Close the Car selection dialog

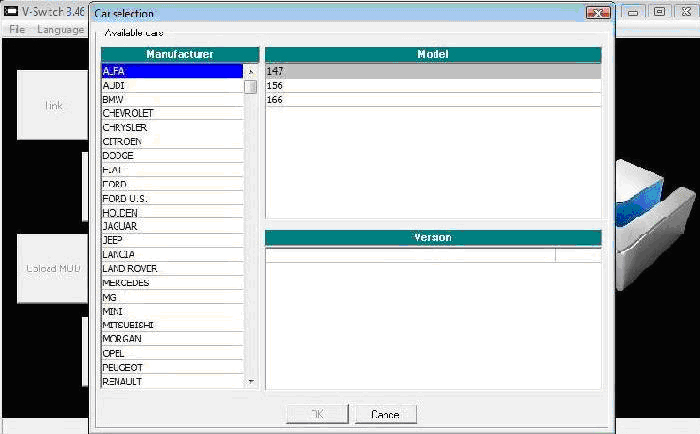[x=598, y=13]
